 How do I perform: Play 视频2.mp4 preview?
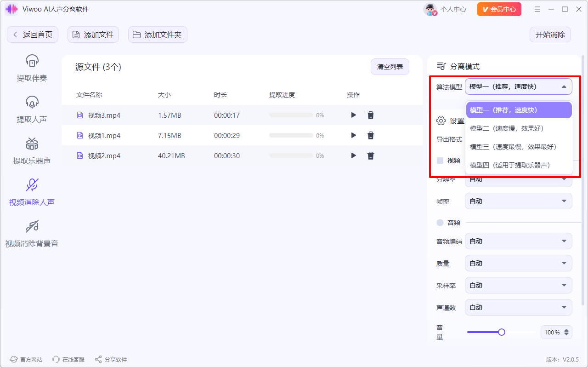tap(353, 155)
